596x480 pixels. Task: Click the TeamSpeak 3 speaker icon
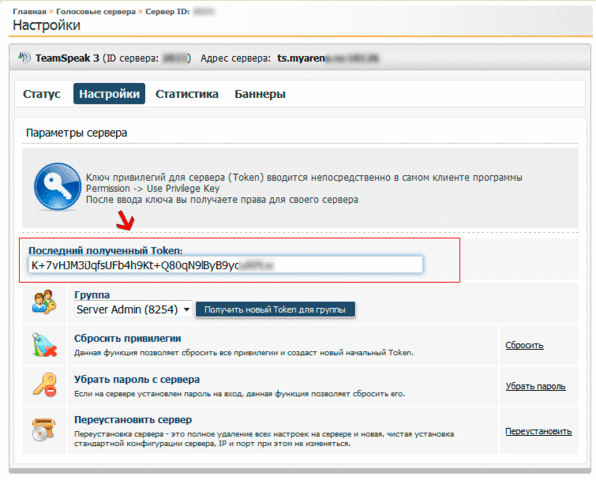pos(24,58)
